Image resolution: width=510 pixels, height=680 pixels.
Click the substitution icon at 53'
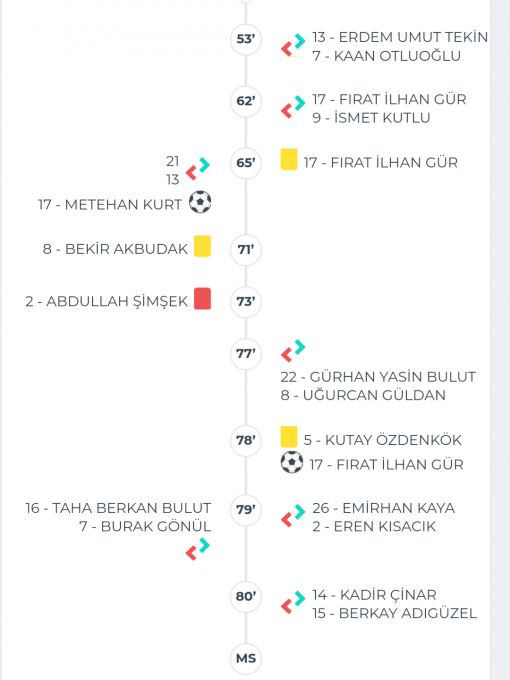(293, 45)
